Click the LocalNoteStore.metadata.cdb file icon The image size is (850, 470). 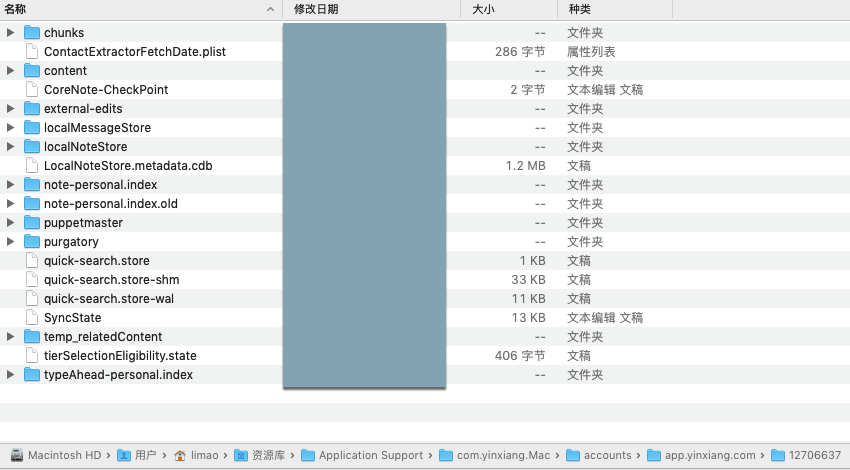(32, 165)
